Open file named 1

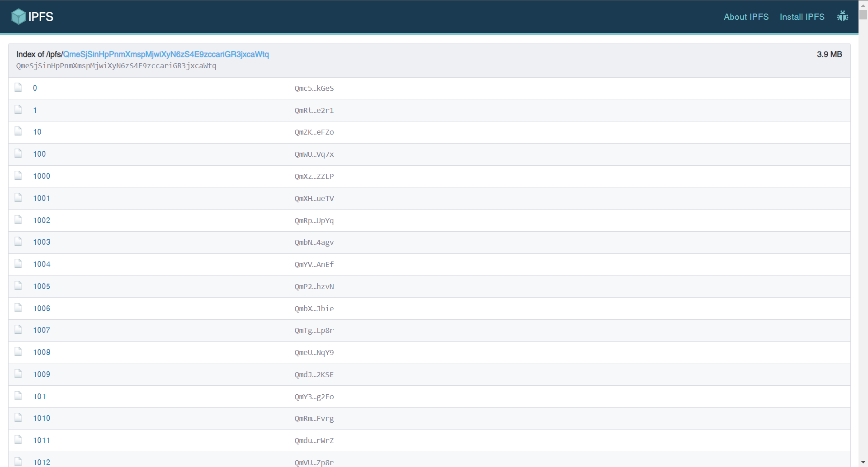pyautogui.click(x=35, y=110)
